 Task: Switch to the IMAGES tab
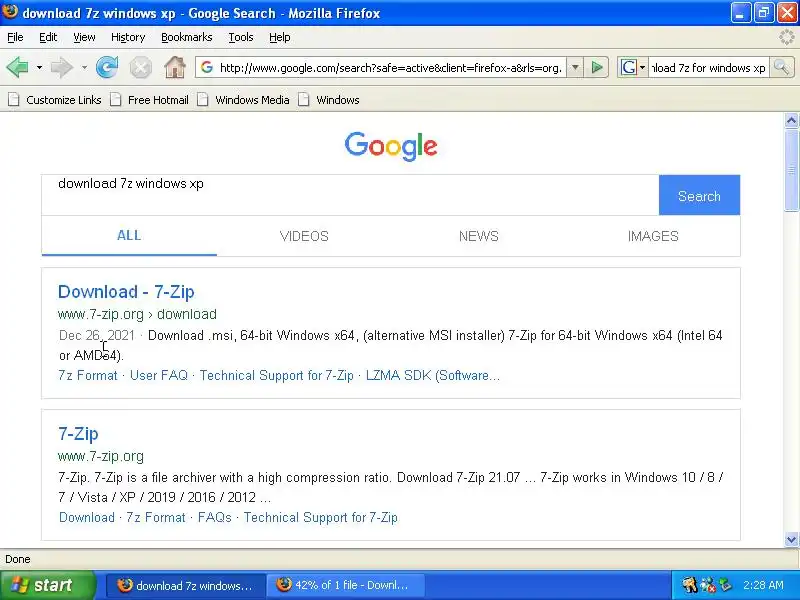(x=653, y=236)
